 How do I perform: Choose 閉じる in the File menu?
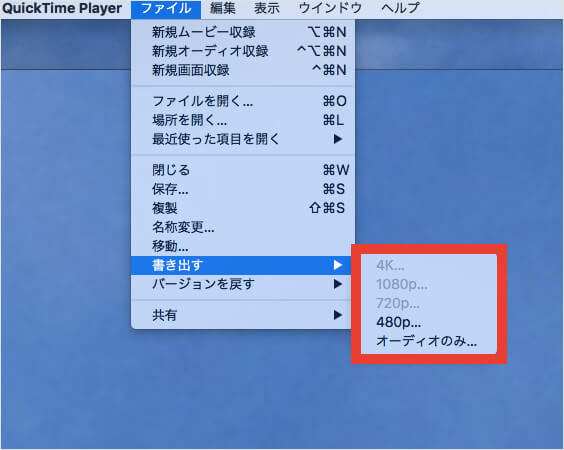click(243, 170)
